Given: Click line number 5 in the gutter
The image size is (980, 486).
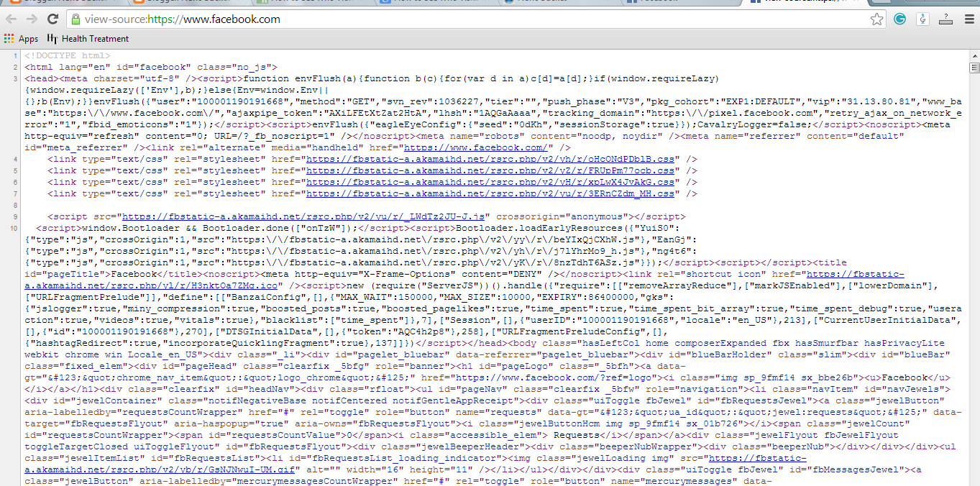Looking at the screenshot, I should [x=16, y=170].
